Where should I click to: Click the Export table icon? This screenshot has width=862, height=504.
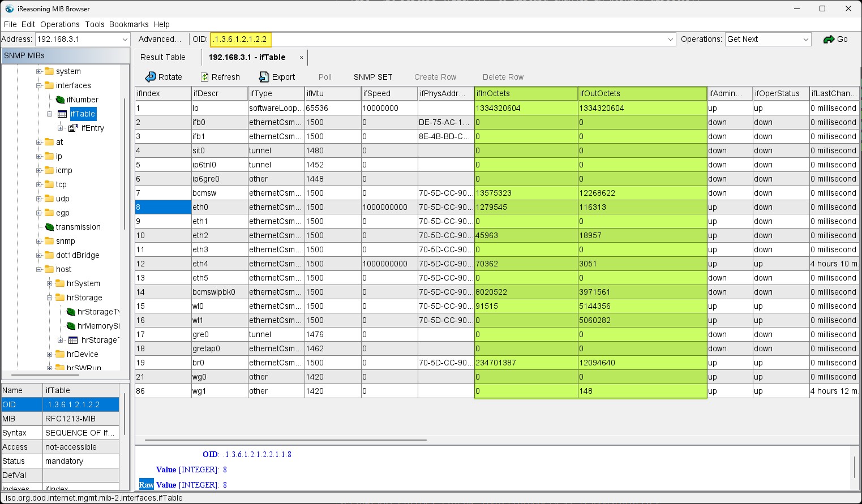264,77
